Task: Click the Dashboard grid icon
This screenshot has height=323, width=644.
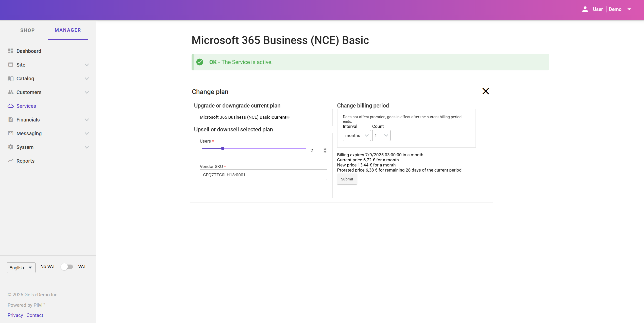Action: coord(10,51)
